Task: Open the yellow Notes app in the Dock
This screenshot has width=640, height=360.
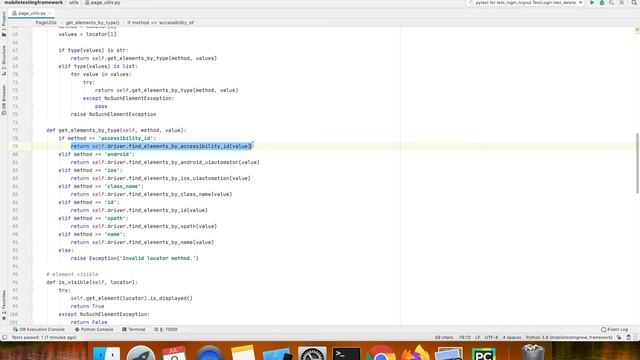Action: coord(243,353)
